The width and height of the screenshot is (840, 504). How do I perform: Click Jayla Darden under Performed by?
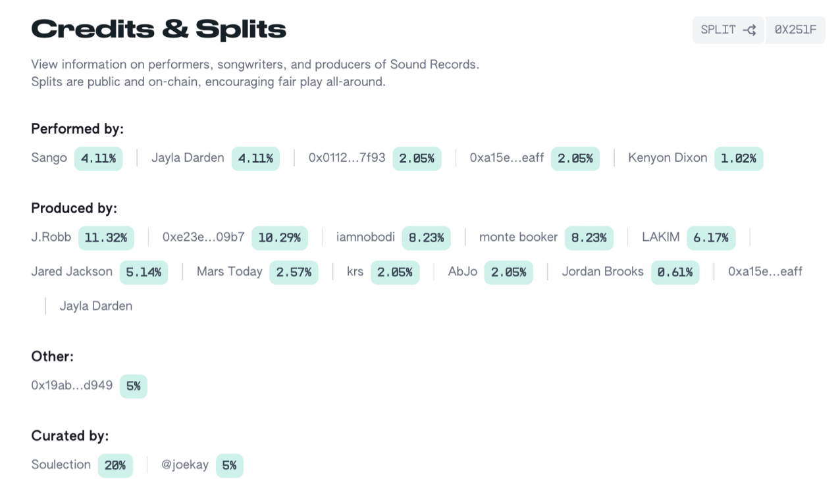188,158
